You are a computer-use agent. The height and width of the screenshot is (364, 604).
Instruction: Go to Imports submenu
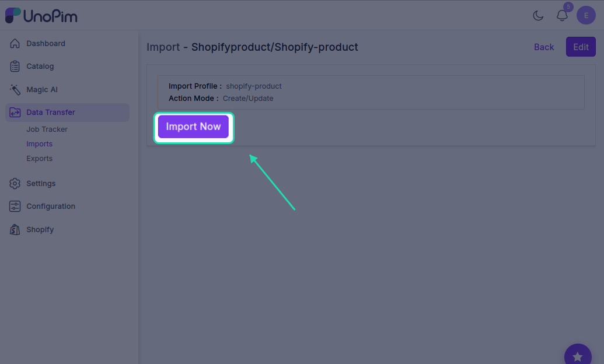click(x=39, y=143)
